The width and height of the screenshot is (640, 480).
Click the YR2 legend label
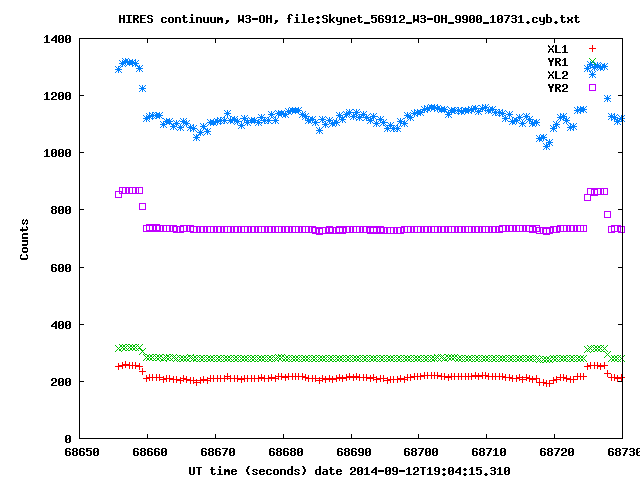coord(558,88)
